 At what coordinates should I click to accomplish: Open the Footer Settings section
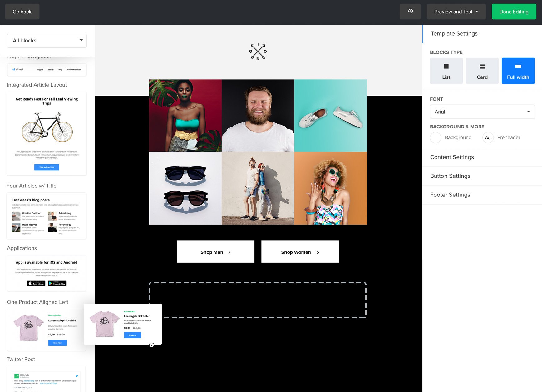450,195
